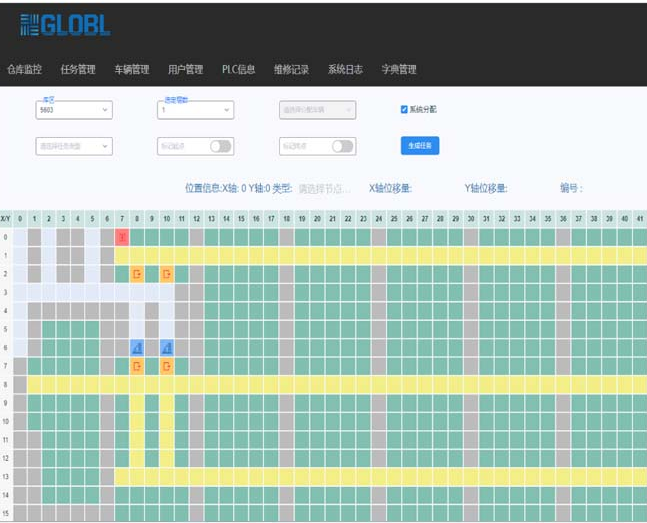The width and height of the screenshot is (647, 523).
Task: Click yellow lane cell at column 20, row 8
Action: 317,384
